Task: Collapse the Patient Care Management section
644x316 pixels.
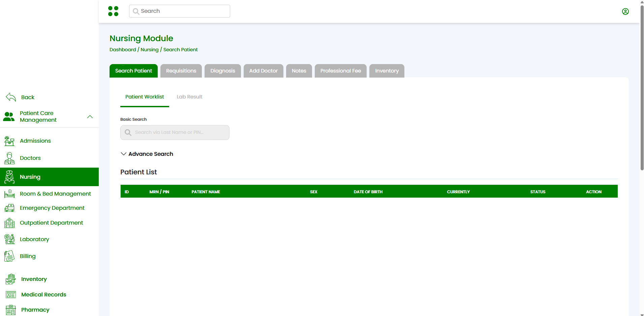Action: [90, 117]
